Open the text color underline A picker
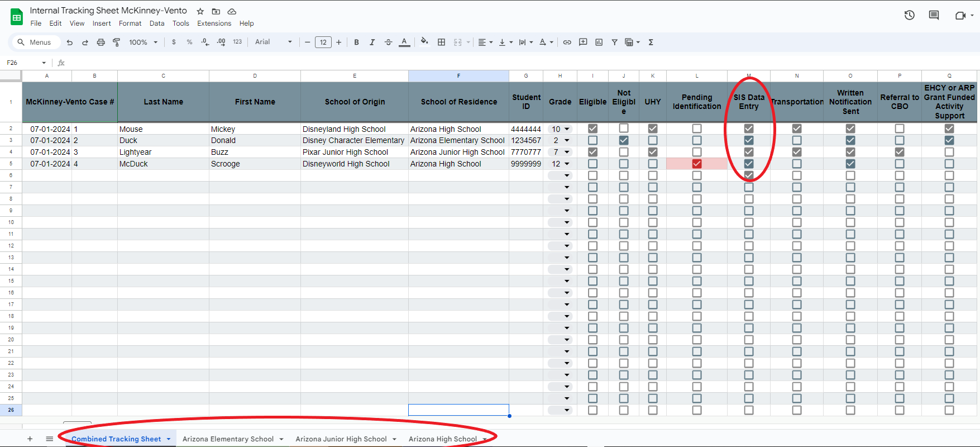This screenshot has width=980, height=447. [x=404, y=42]
